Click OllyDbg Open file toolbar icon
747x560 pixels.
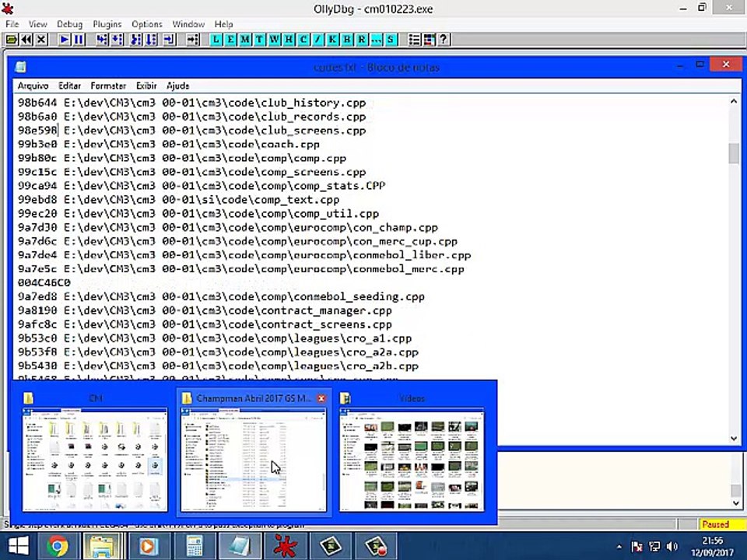pyautogui.click(x=12, y=40)
